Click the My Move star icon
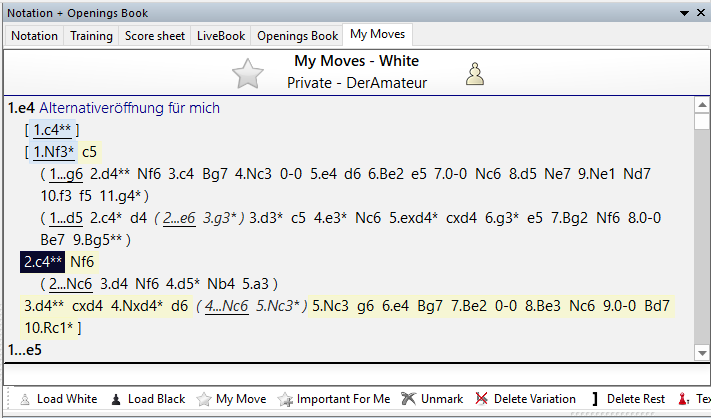The height and width of the screenshot is (418, 711). click(204, 399)
